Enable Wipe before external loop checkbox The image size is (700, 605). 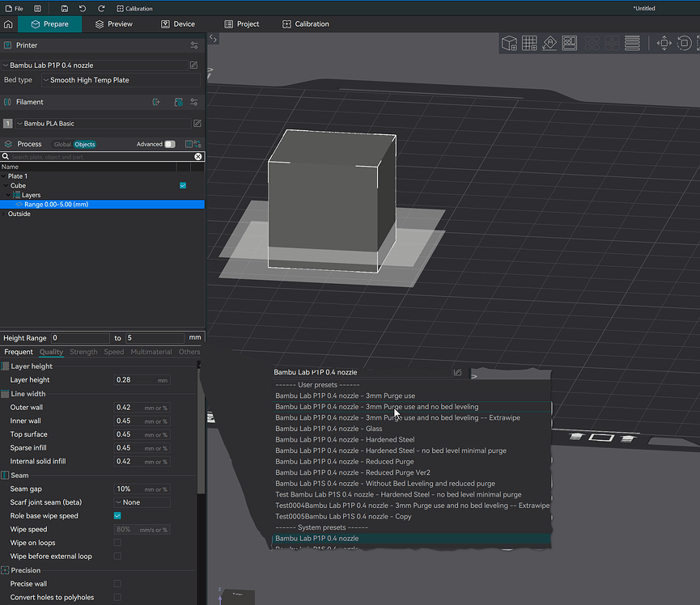tap(117, 556)
